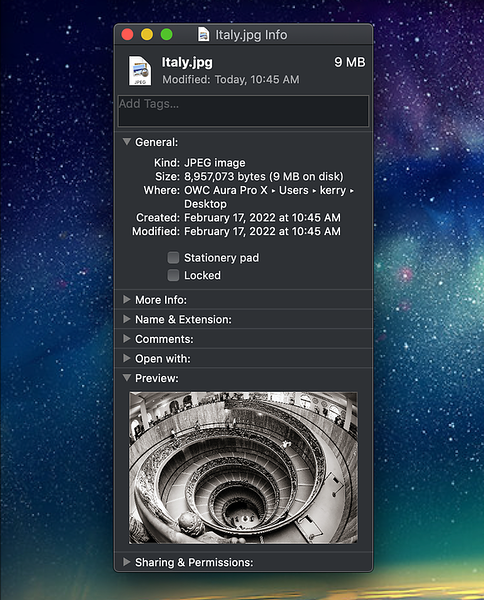Expand the Comments section
The width and height of the screenshot is (484, 600).
click(127, 339)
